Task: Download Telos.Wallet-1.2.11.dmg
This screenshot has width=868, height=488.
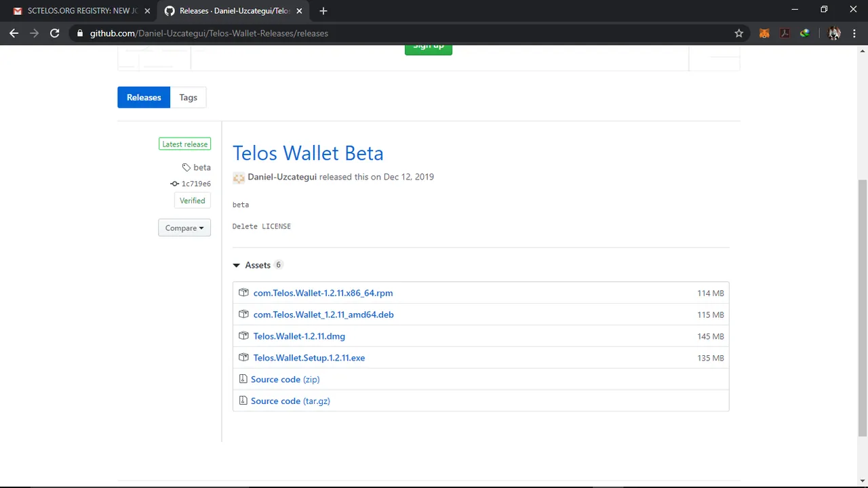Action: click(299, 336)
